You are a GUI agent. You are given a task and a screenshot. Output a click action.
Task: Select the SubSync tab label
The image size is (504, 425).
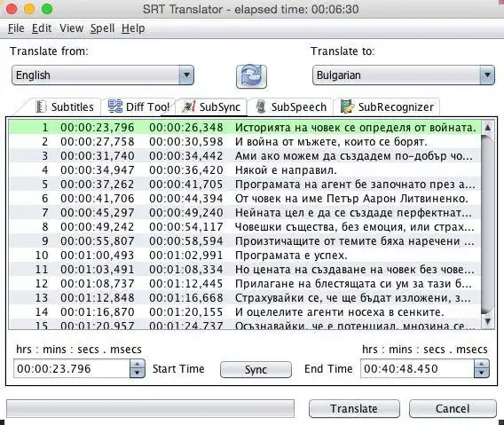(x=220, y=107)
